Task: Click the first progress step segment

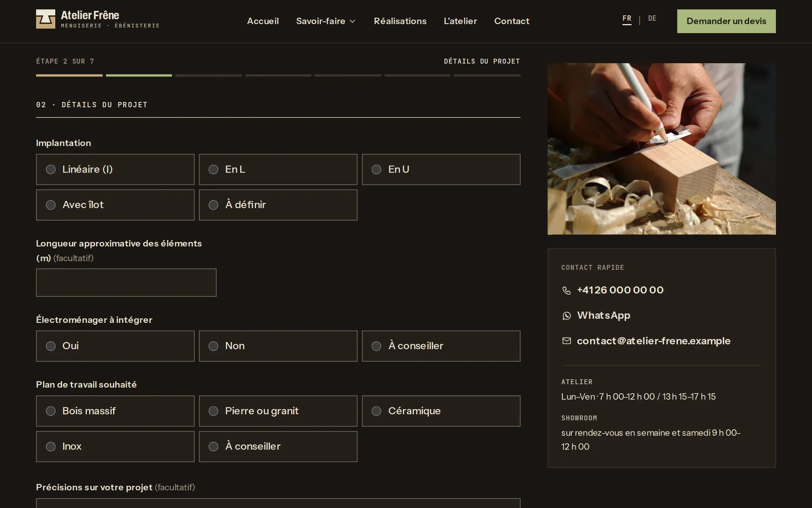Action: pyautogui.click(x=69, y=75)
